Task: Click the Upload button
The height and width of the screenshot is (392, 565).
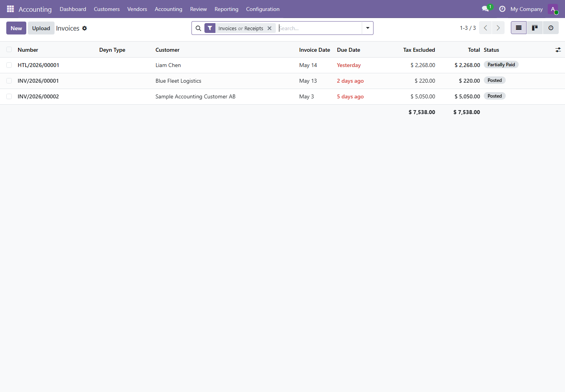Action: tap(41, 28)
